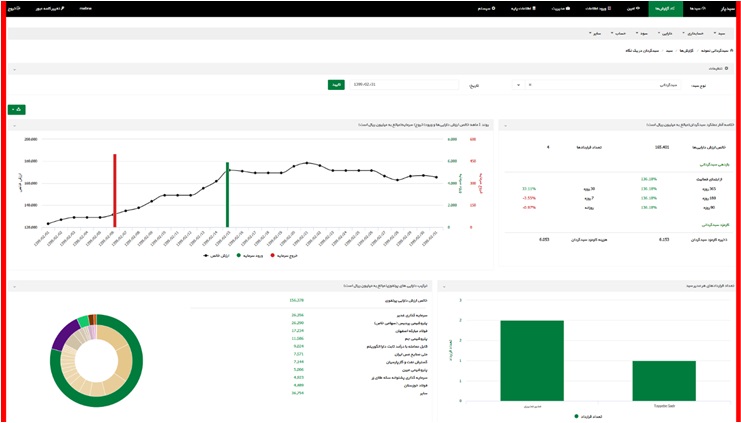Open the briefcase management menu icon
The image size is (741, 423).
click(x=568, y=9)
